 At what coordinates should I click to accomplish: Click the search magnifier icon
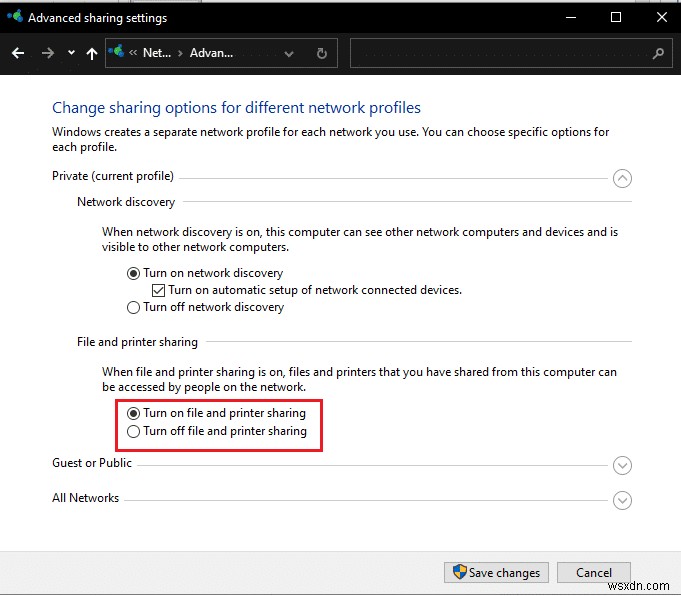click(658, 53)
